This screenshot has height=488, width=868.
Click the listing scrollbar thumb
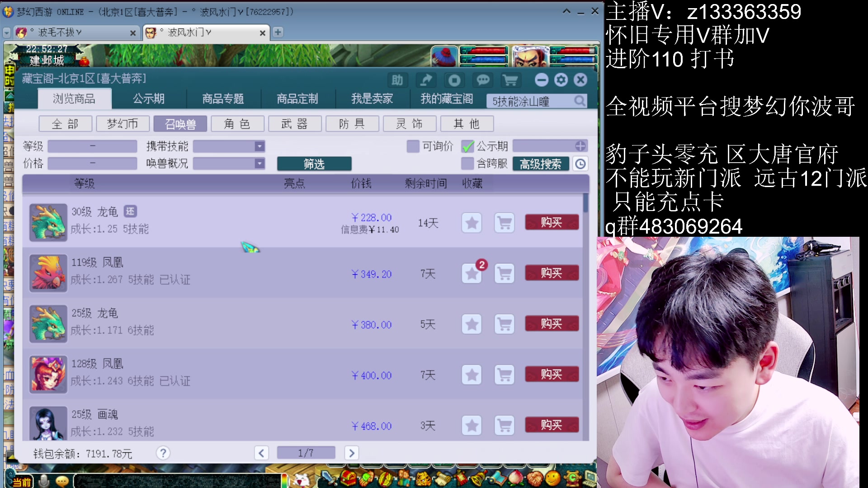point(585,203)
